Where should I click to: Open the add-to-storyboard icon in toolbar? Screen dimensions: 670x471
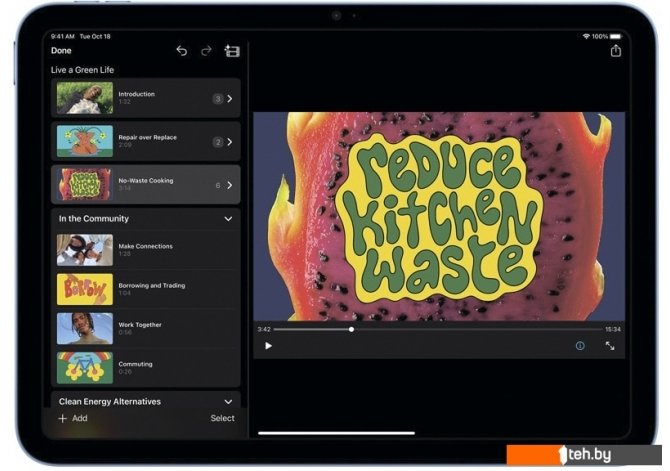pos(232,51)
